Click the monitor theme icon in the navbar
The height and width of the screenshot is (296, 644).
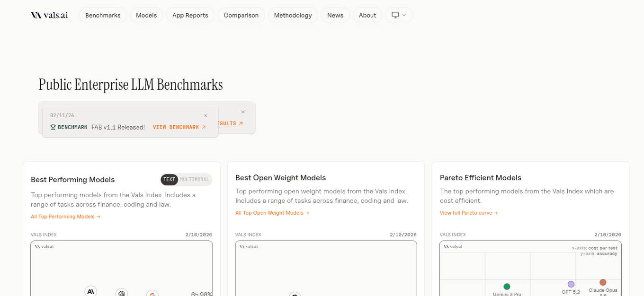point(395,15)
